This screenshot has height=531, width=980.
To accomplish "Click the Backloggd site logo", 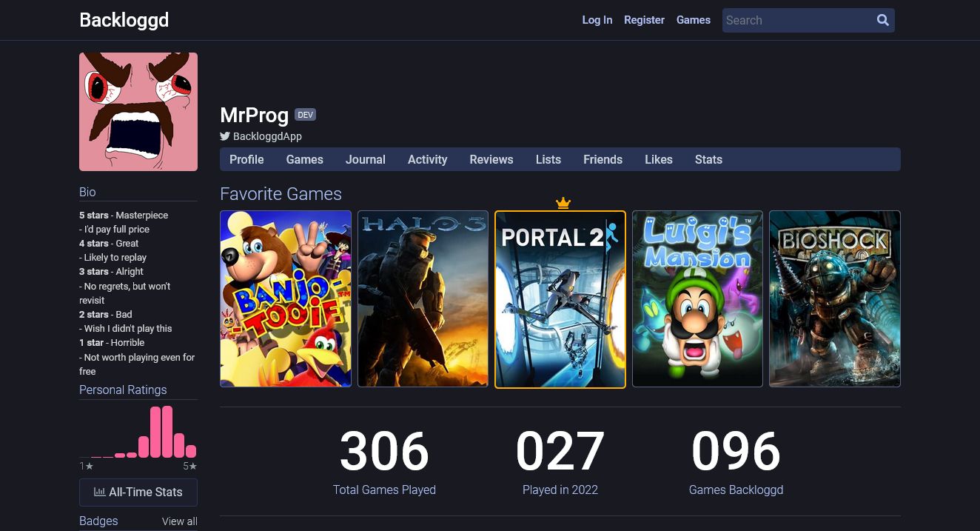I will pos(124,20).
